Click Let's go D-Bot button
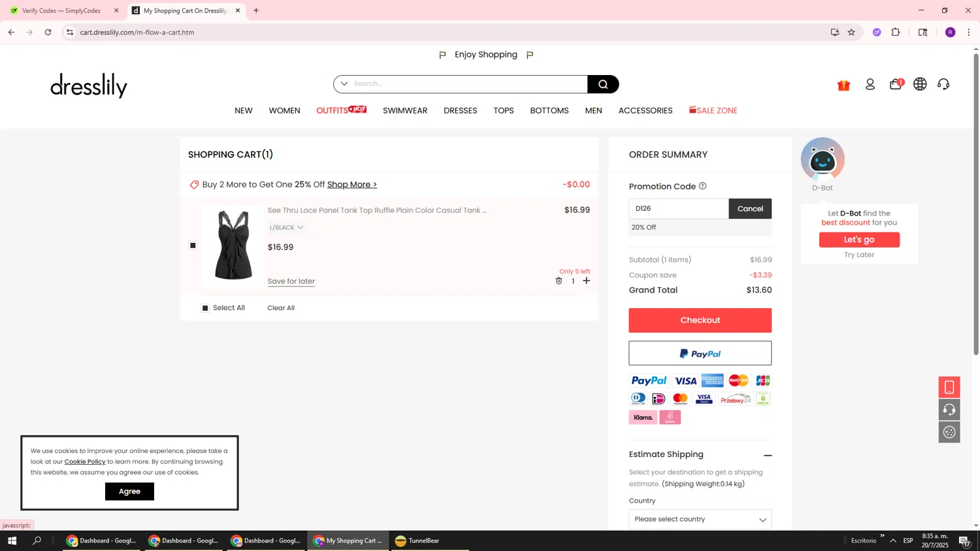980x551 pixels. (859, 240)
